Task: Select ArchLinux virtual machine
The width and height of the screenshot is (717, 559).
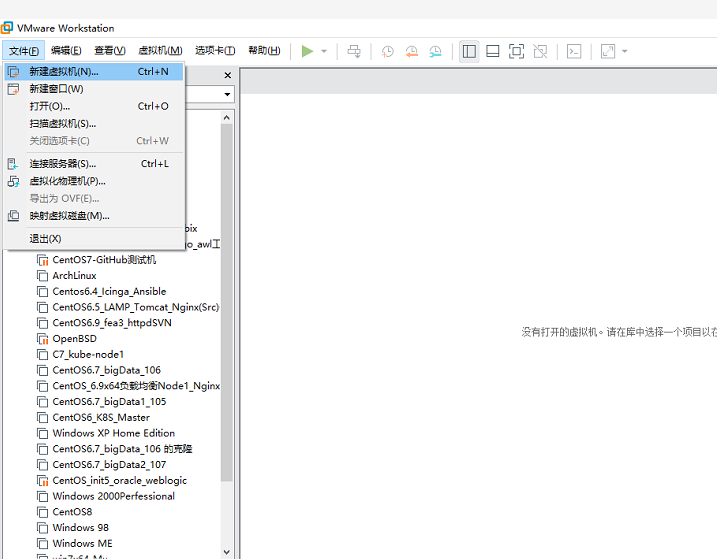Action: coord(74,276)
